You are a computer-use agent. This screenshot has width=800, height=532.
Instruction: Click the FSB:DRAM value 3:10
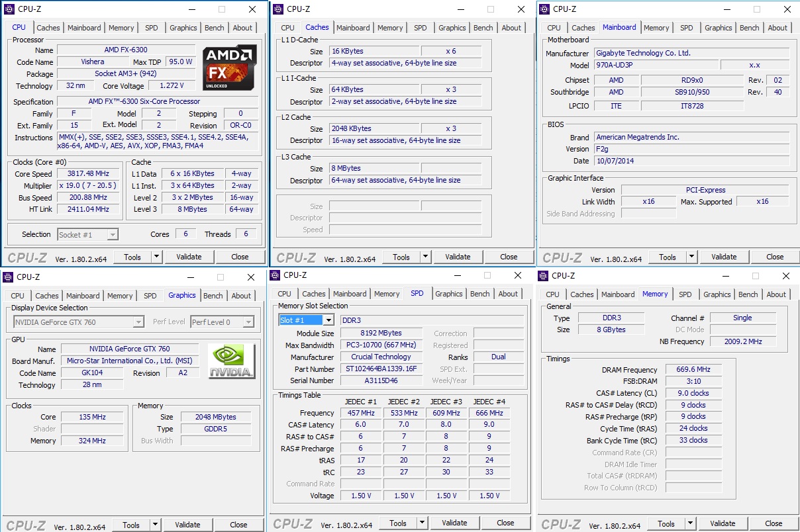pos(693,381)
